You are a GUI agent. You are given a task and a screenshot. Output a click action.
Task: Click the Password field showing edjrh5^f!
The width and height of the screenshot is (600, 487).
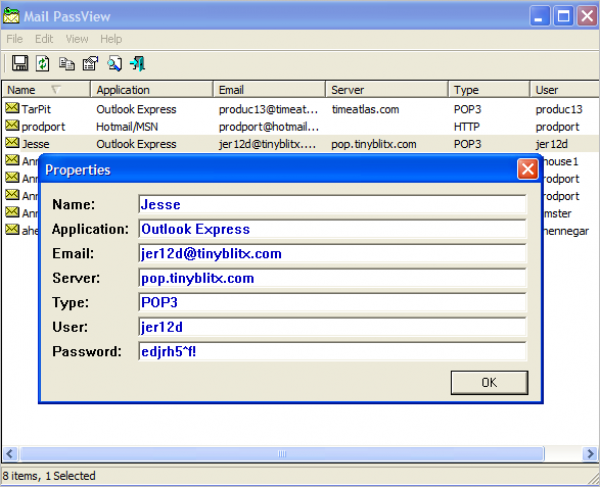coord(333,351)
